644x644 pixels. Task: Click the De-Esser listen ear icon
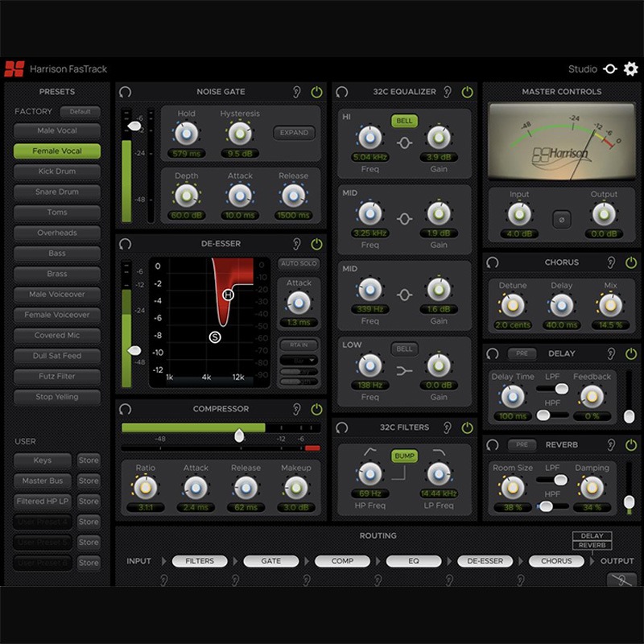(x=296, y=244)
